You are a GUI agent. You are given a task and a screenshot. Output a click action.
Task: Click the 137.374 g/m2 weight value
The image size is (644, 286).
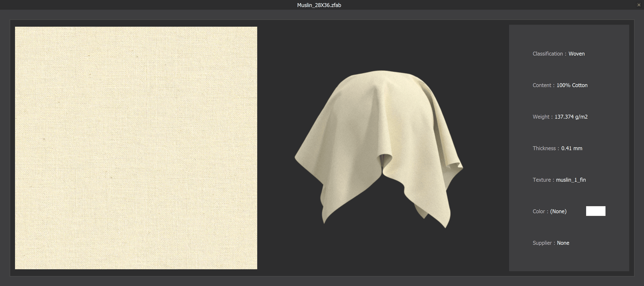point(571,117)
